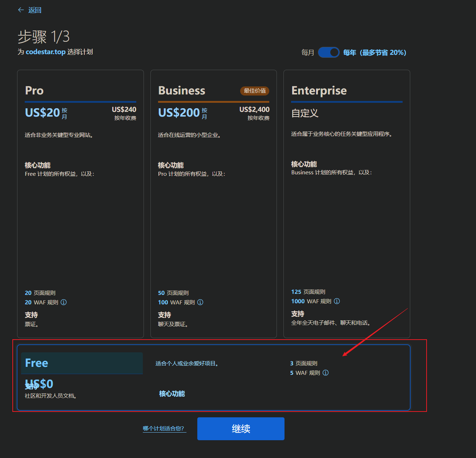The height and width of the screenshot is (458, 476).
Task: Toggle monthly/yearly billing switch
Action: (329, 52)
